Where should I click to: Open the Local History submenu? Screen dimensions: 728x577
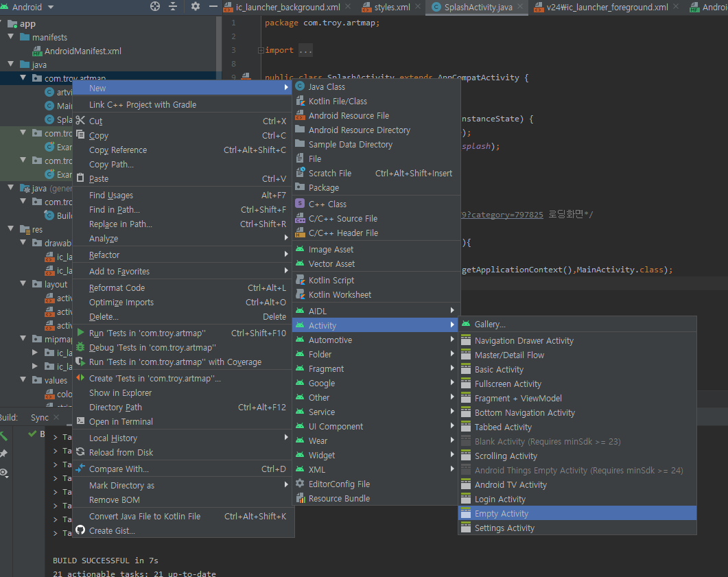(183, 438)
